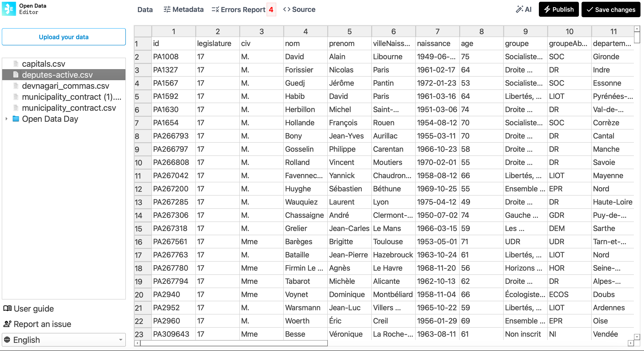
Task: Click the cell containing PA1008
Action: point(174,57)
